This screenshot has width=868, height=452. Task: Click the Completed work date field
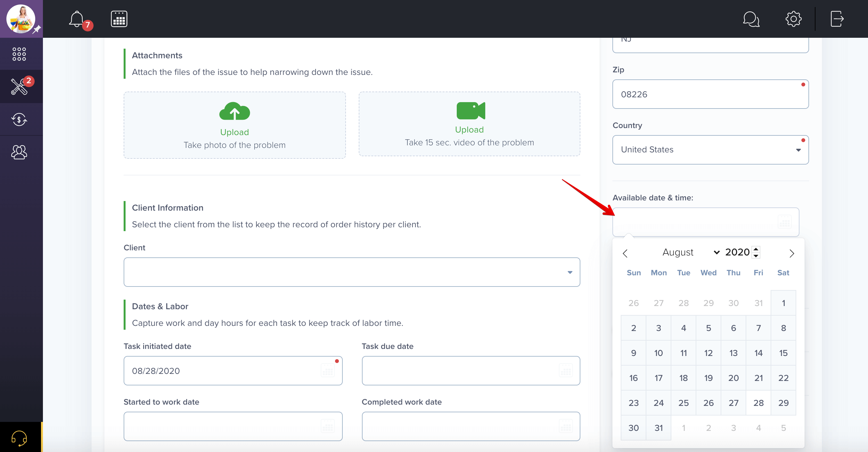471,426
